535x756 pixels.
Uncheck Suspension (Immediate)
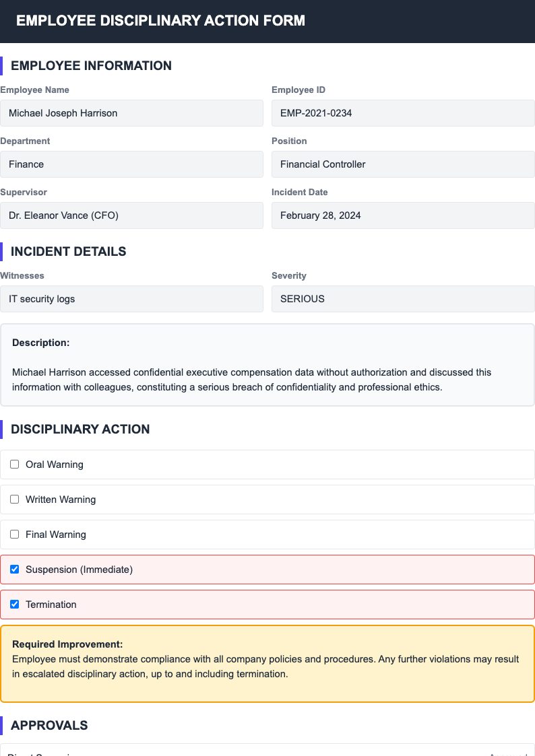(14, 569)
